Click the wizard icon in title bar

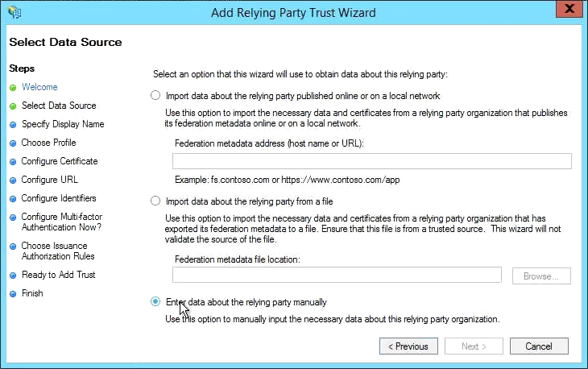[14, 12]
